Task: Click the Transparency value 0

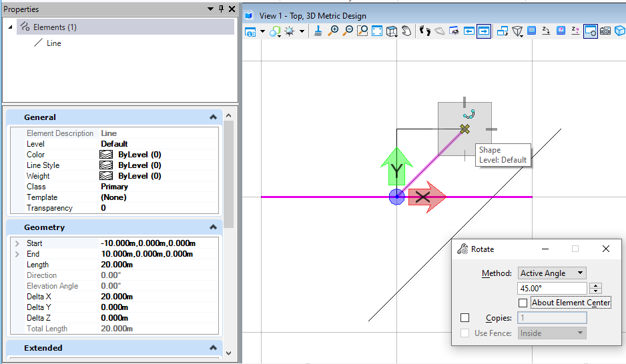Action: pyautogui.click(x=103, y=208)
